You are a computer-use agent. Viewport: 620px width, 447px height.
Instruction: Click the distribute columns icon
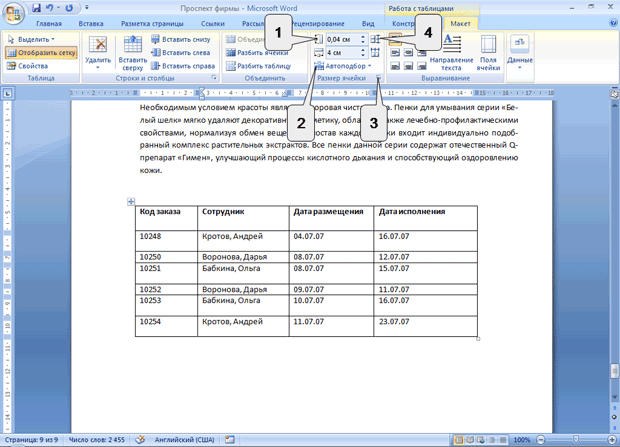(x=375, y=53)
